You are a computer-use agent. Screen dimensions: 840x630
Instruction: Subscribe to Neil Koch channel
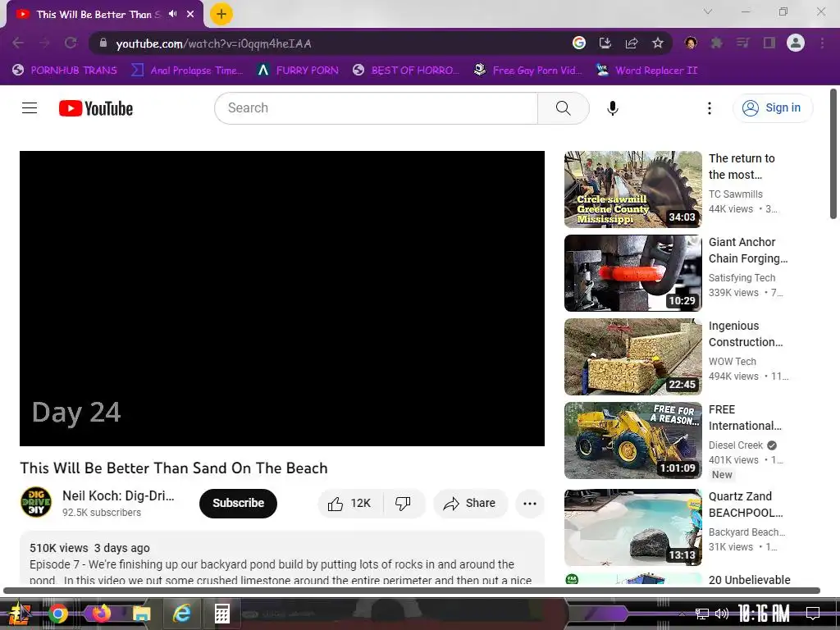tap(238, 503)
